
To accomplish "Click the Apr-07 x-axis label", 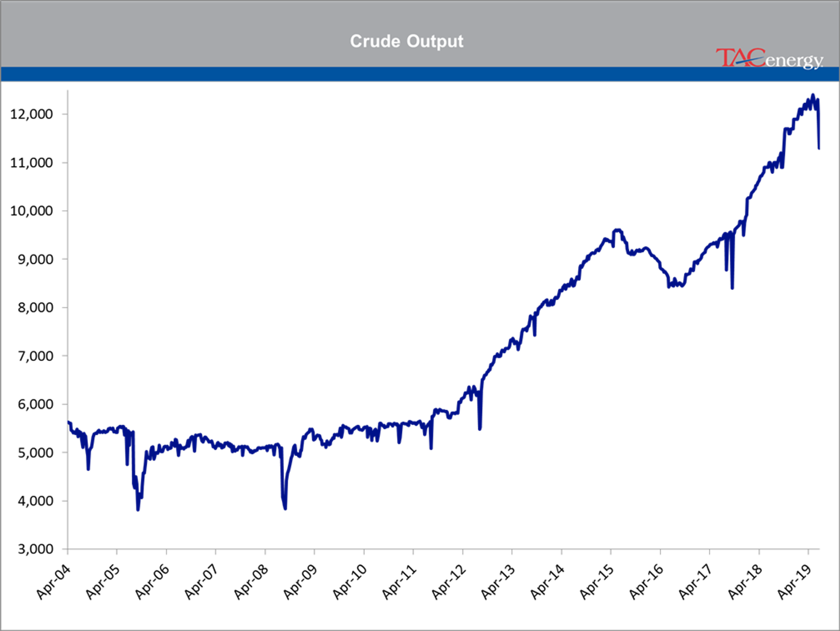I will pos(201,582).
